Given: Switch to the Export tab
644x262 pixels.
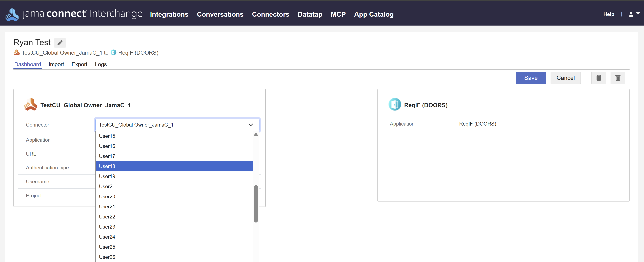Looking at the screenshot, I should pyautogui.click(x=79, y=64).
